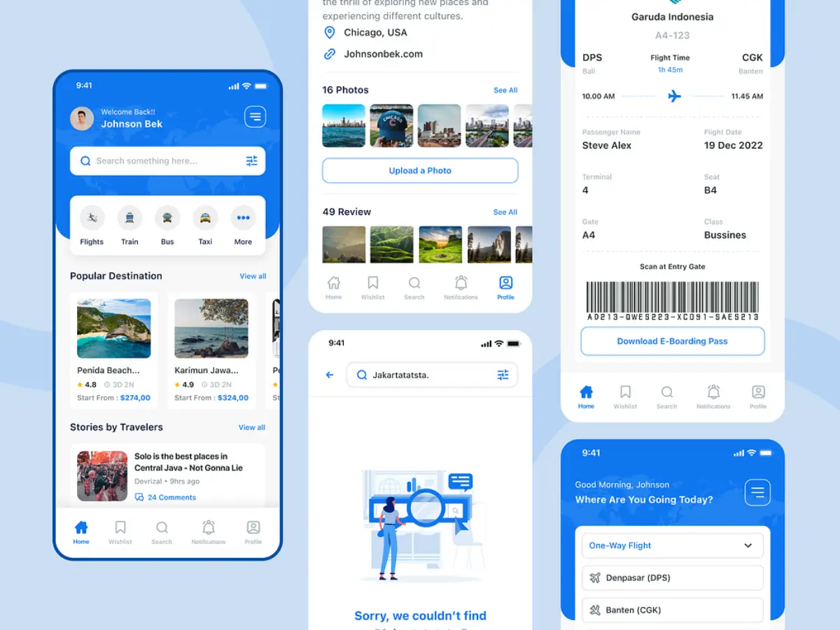The width and height of the screenshot is (840, 630).
Task: Choose the Taxi category icon
Action: [x=205, y=218]
